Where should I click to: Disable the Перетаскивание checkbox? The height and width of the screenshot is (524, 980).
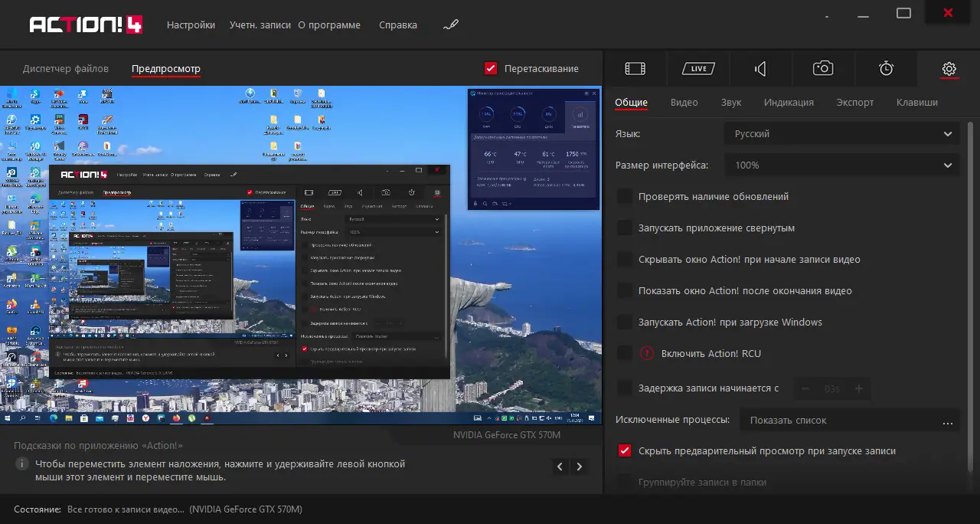pyautogui.click(x=492, y=69)
